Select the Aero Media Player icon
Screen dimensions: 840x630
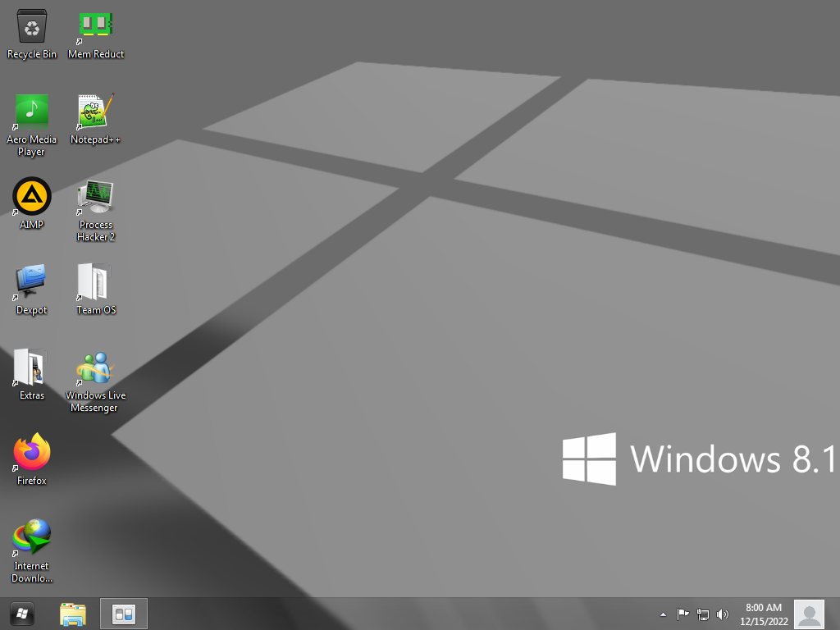click(32, 111)
